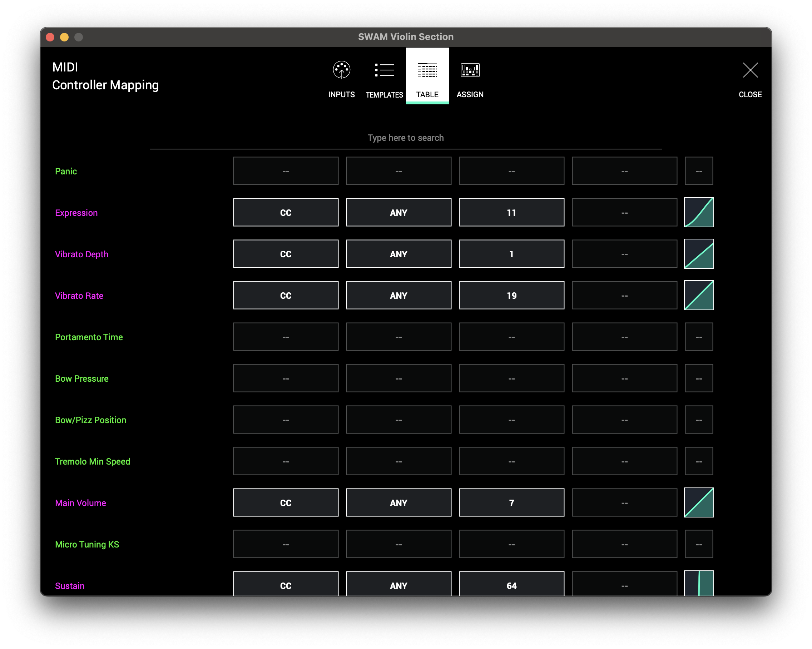Click the CLOSE X icon
The image size is (812, 649).
click(750, 70)
